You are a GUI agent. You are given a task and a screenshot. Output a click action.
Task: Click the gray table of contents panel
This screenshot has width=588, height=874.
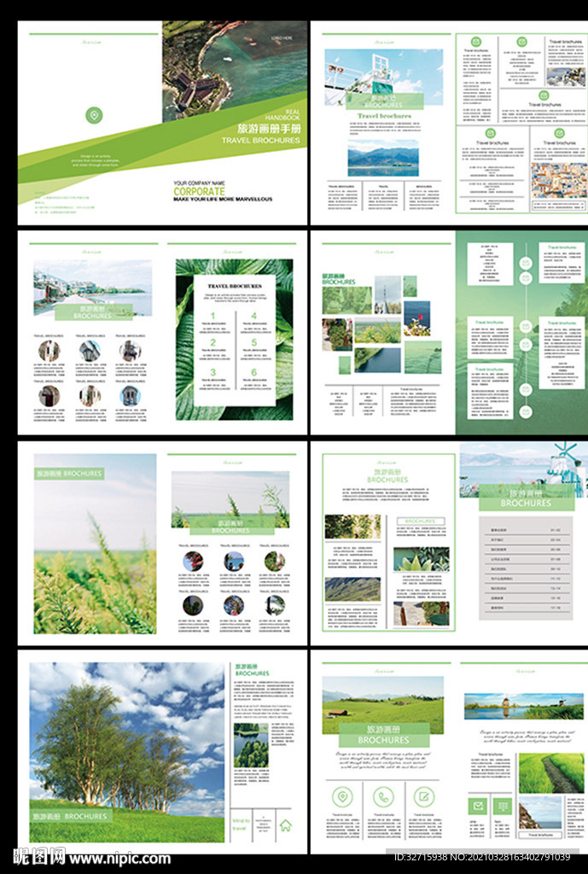click(527, 568)
